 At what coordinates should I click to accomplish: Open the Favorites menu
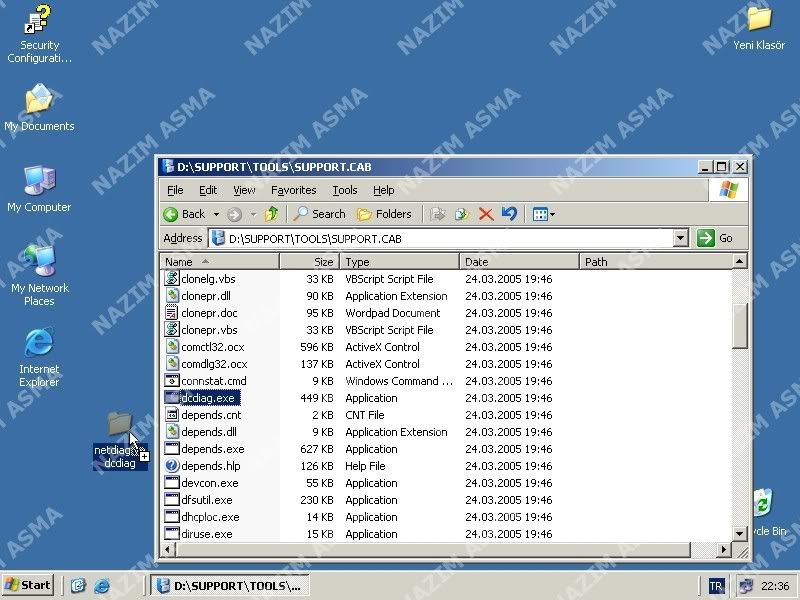pos(293,190)
